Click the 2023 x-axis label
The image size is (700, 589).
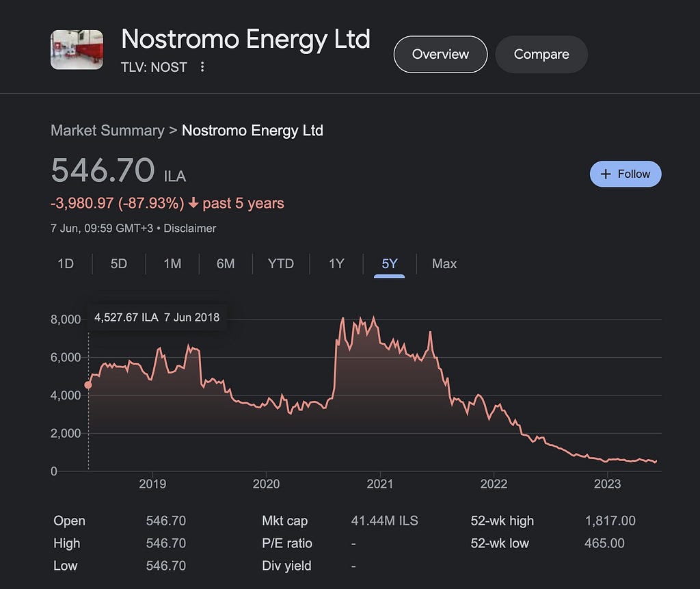pos(607,484)
